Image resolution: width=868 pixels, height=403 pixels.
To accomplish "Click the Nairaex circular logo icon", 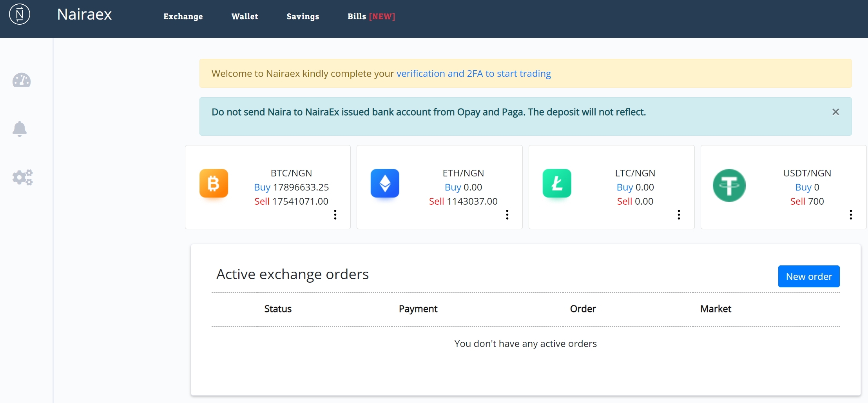I will click(20, 15).
